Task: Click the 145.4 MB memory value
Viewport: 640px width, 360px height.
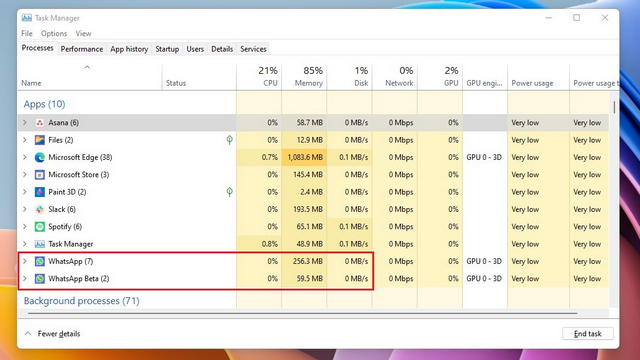Action: [x=308, y=175]
